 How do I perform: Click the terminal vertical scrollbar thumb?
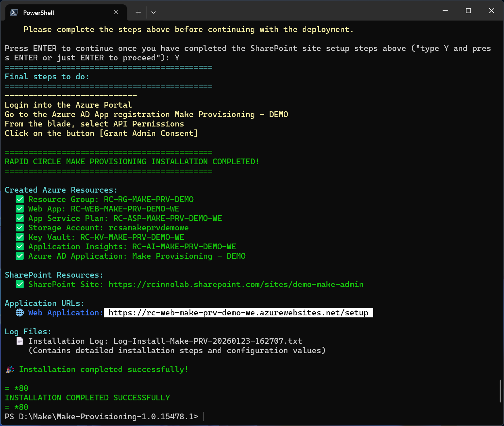point(500,391)
